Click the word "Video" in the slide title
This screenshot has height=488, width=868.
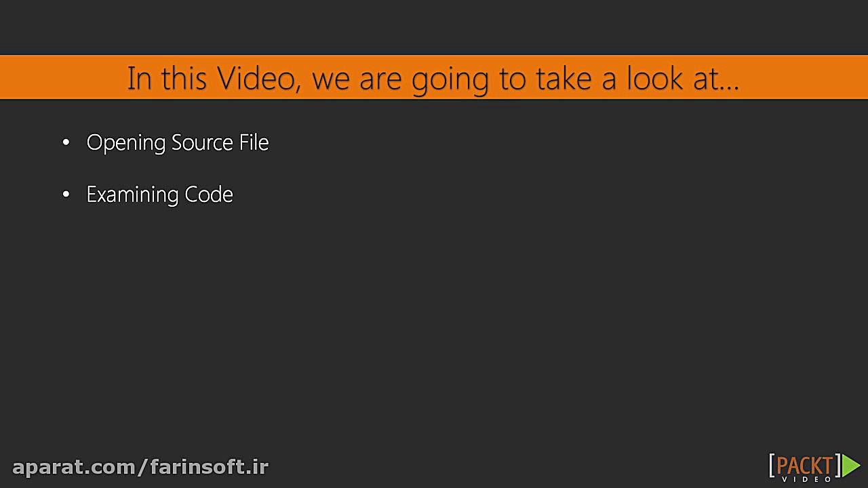[x=257, y=79]
